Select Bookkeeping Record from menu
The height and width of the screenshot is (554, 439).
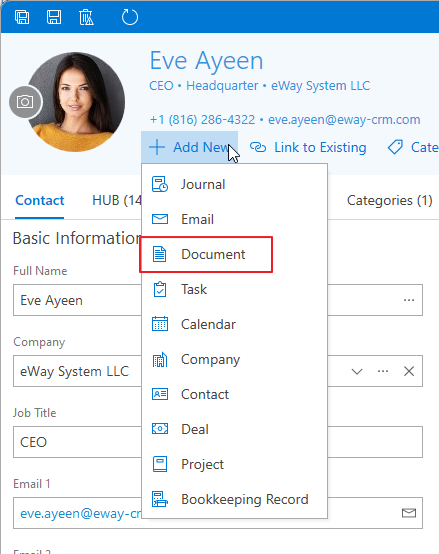click(x=234, y=499)
